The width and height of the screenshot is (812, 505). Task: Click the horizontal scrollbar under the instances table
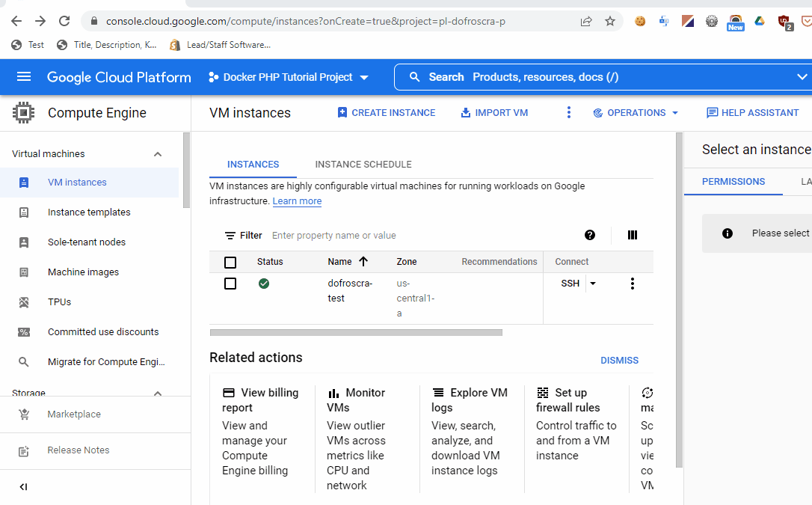point(357,332)
